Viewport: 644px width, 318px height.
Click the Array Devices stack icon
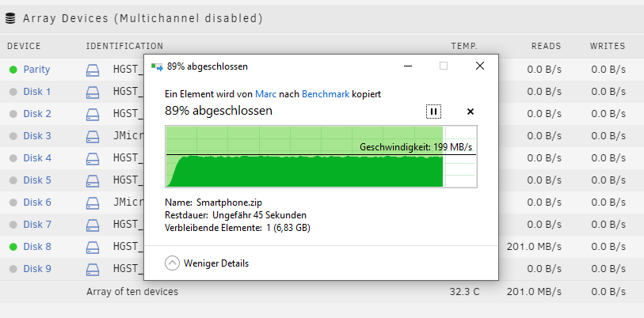[x=10, y=18]
